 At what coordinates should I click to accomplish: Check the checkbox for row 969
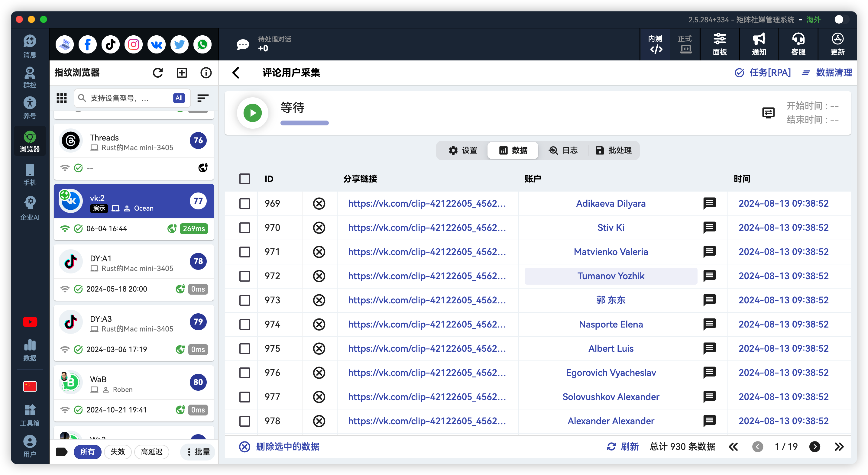pyautogui.click(x=245, y=203)
